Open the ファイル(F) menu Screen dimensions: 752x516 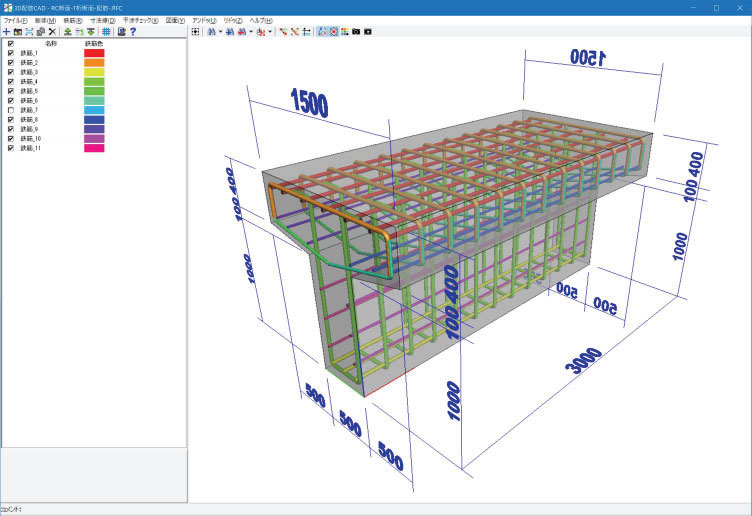coord(15,20)
